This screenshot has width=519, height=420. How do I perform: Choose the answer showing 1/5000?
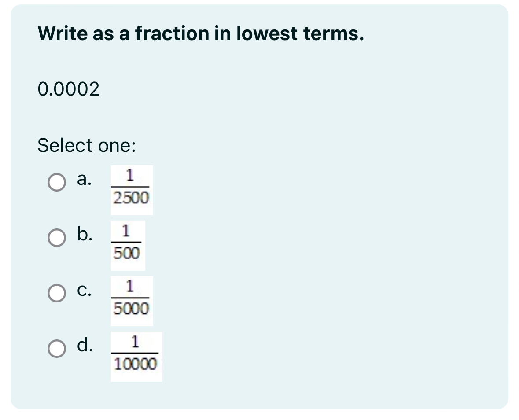click(x=56, y=291)
